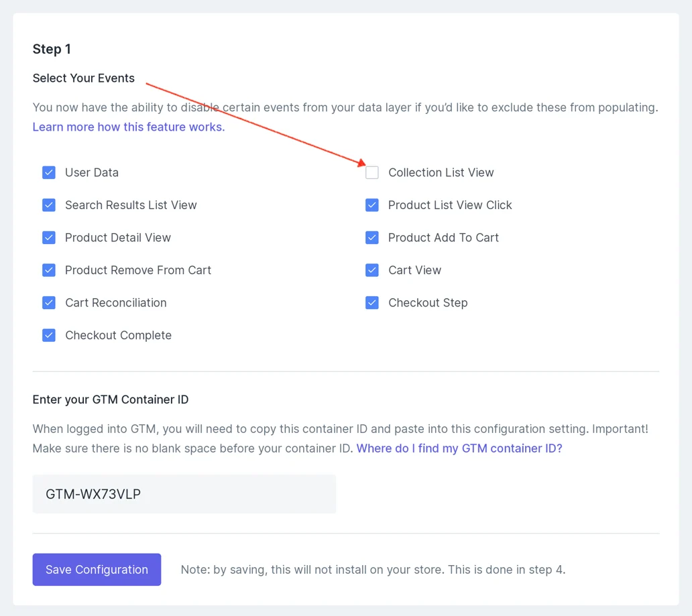Click the GTM Container ID input field
Screen dimensions: 692x616
pyautogui.click(x=184, y=494)
